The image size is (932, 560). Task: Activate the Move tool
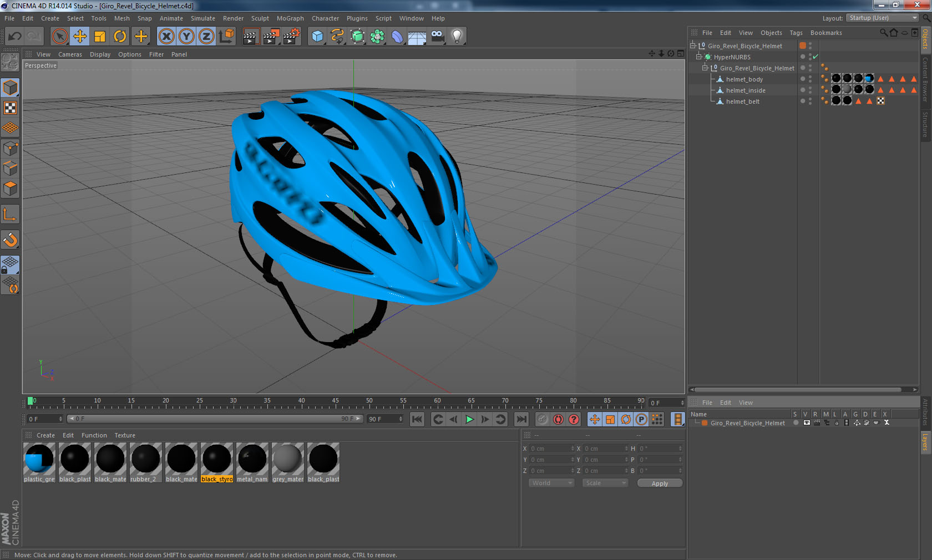pos(80,37)
